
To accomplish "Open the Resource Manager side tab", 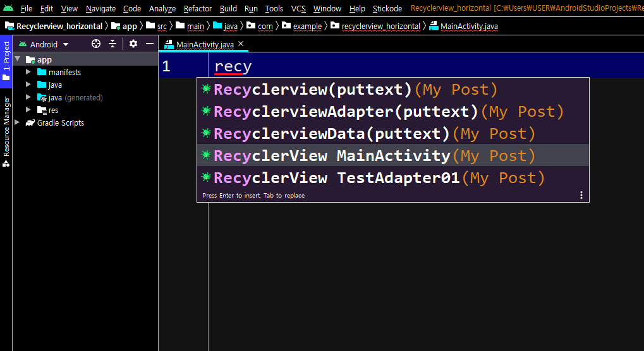I will (x=6, y=131).
